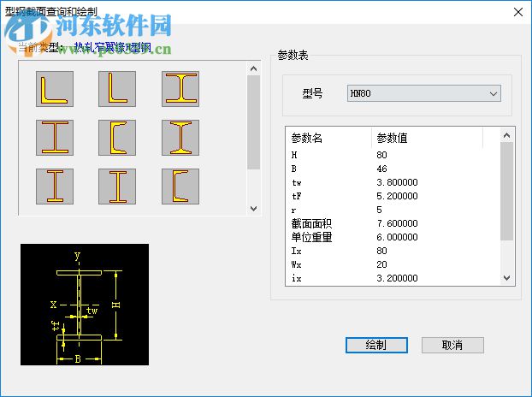Select the tF parameter row
The width and height of the screenshot is (532, 397).
click(393, 196)
